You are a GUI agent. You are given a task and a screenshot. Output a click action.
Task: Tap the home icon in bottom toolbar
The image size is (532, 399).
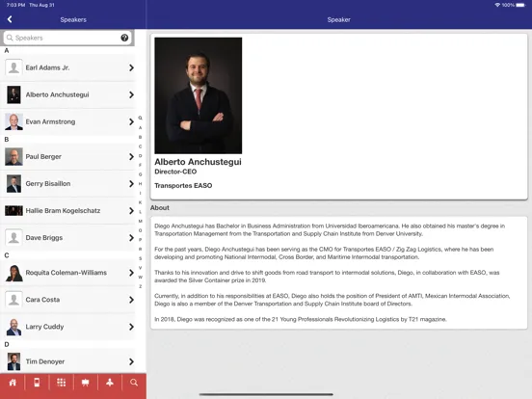pos(13,383)
